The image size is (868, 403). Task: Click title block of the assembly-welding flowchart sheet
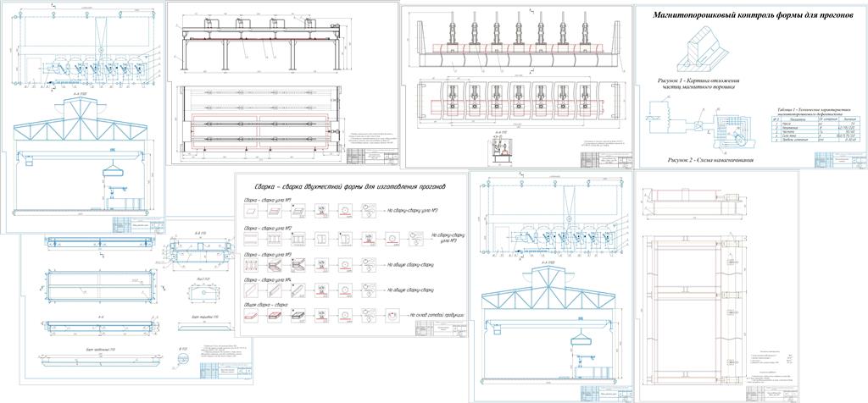tap(441, 329)
